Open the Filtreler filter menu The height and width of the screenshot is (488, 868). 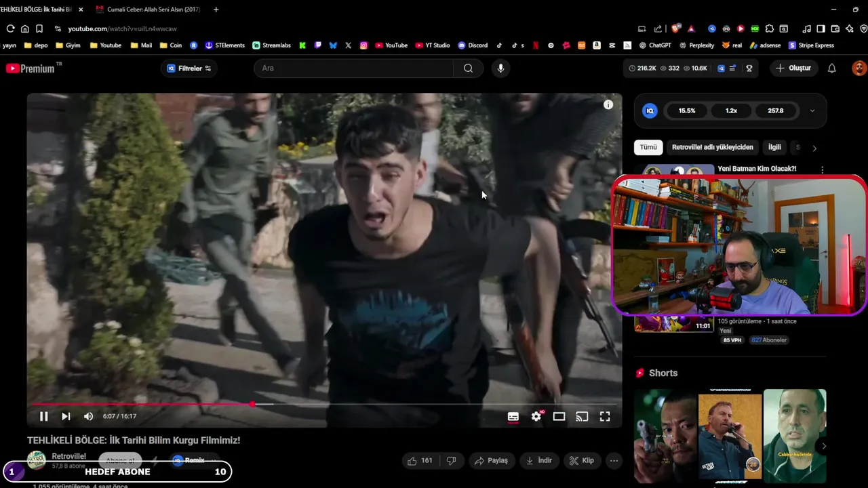coord(189,68)
